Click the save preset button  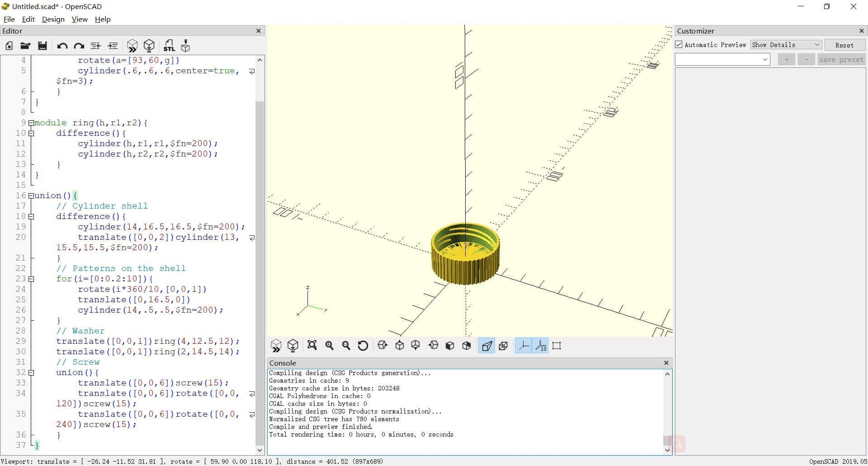(841, 59)
